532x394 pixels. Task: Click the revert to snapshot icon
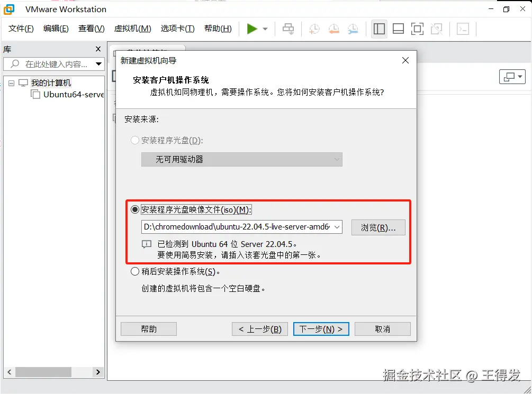point(334,29)
